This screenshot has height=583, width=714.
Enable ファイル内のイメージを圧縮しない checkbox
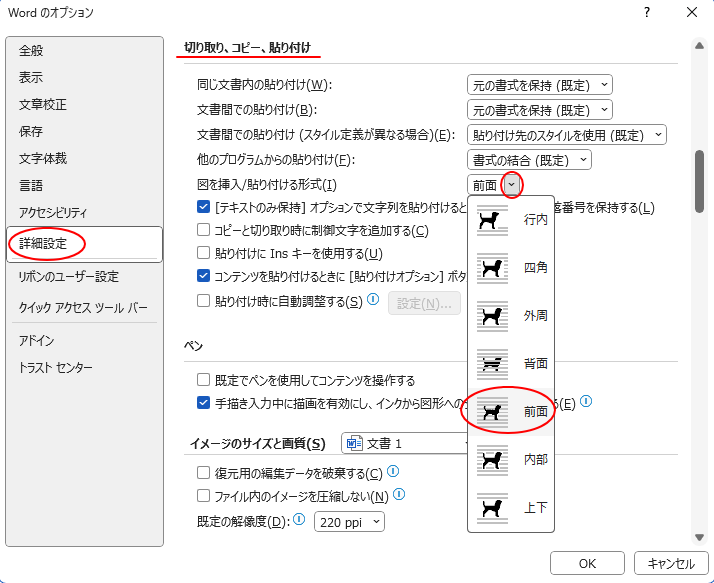[203, 495]
